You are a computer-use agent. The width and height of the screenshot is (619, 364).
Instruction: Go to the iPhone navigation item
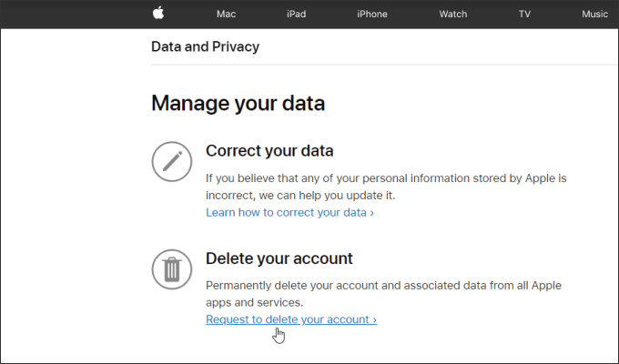[372, 14]
